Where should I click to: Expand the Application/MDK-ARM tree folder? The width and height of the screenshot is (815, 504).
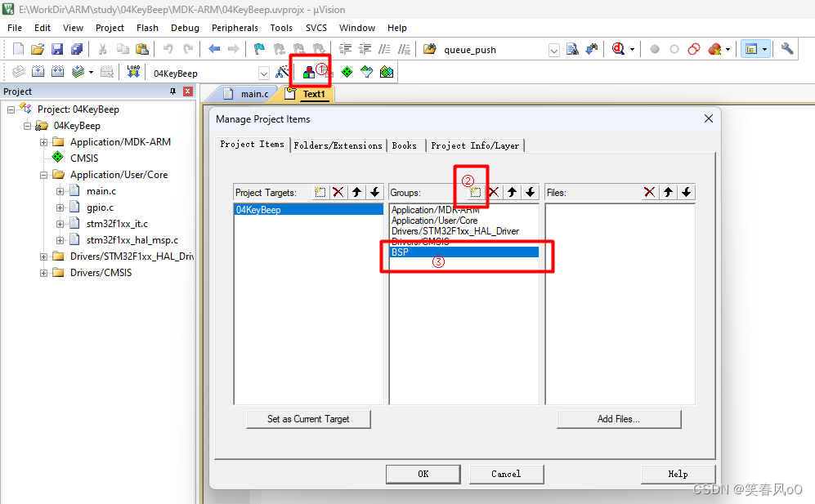(43, 142)
